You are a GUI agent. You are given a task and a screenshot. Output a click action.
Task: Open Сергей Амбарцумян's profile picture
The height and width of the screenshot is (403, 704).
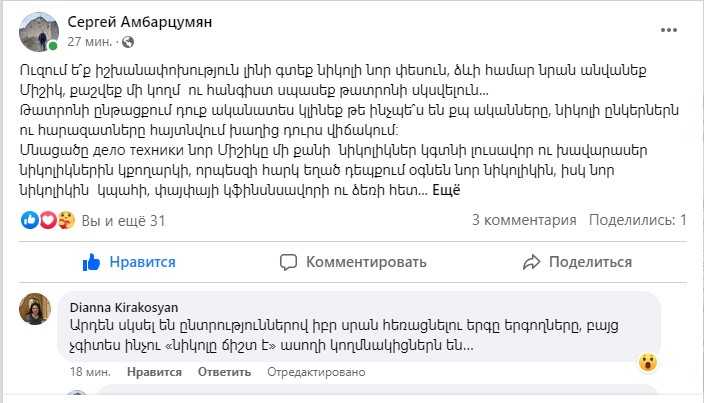pyautogui.click(x=39, y=32)
